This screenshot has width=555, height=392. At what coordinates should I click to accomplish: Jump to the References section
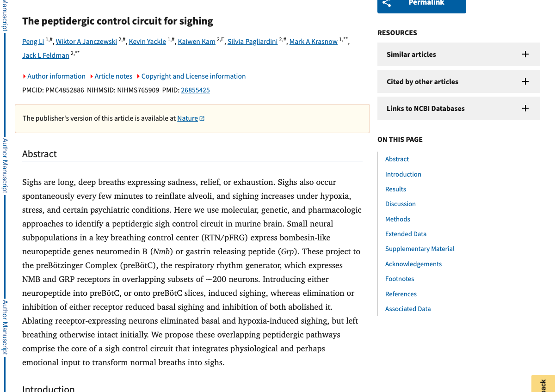click(x=401, y=294)
